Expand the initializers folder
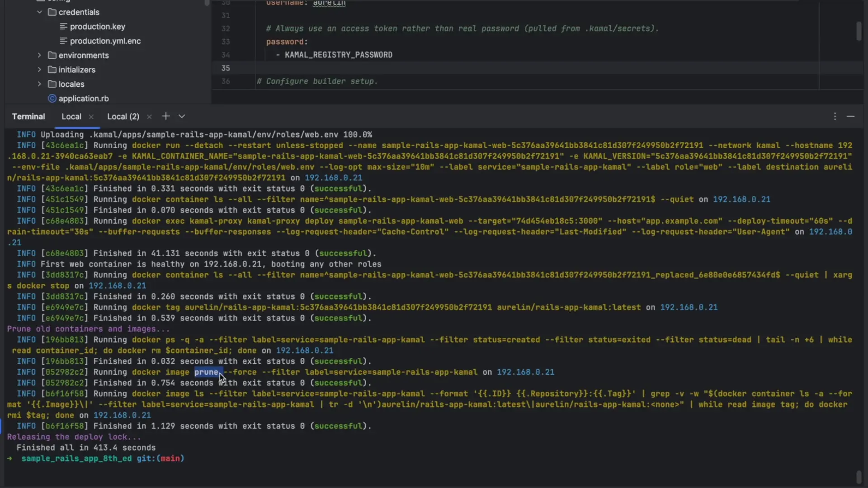868x488 pixels. (39, 70)
